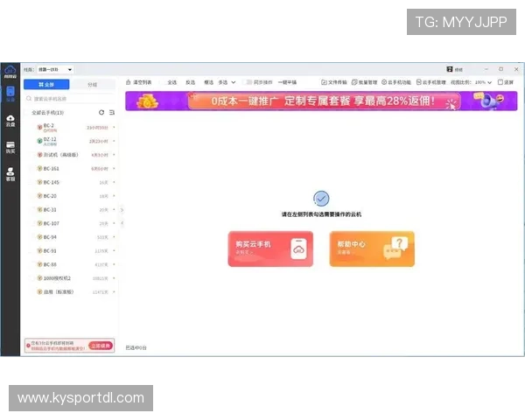Check the 选屏 screen selection checkbox

click(x=500, y=82)
